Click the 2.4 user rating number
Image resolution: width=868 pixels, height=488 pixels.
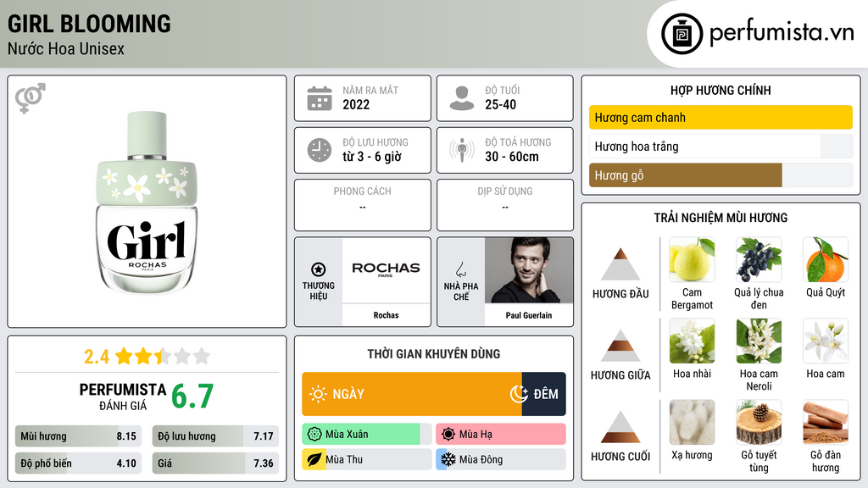pos(97,357)
